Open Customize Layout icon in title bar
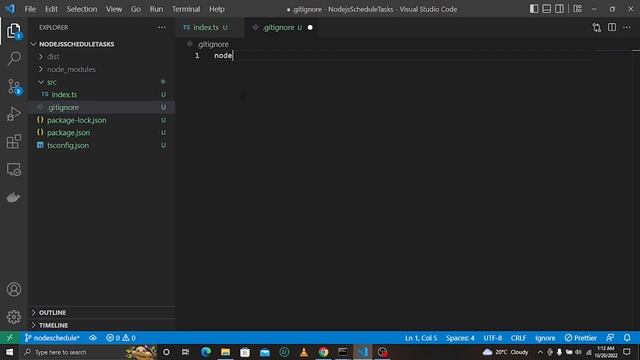 578,9
